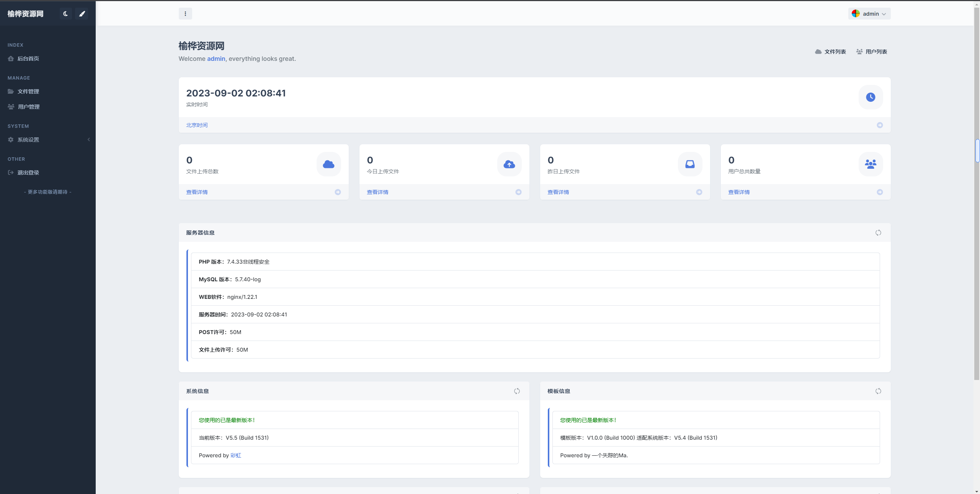Click arrow icon in 文件上传总数 card footer
The height and width of the screenshot is (494, 980).
coord(338,192)
